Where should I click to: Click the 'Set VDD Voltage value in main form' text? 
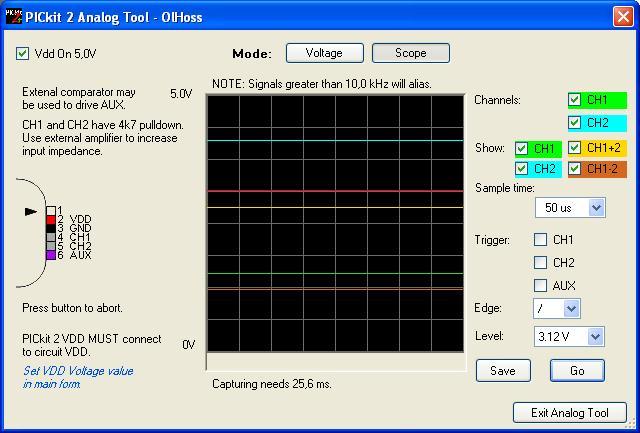coord(78,377)
